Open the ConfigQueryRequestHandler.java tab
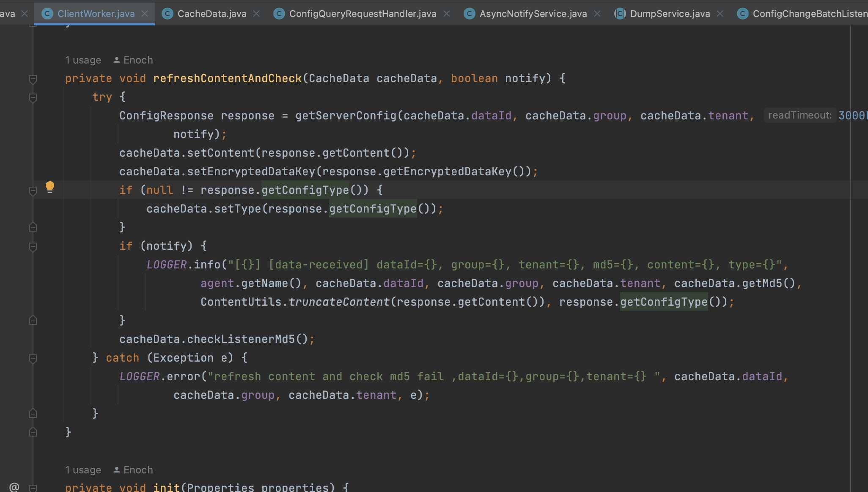Viewport: 868px width, 492px height. [363, 14]
